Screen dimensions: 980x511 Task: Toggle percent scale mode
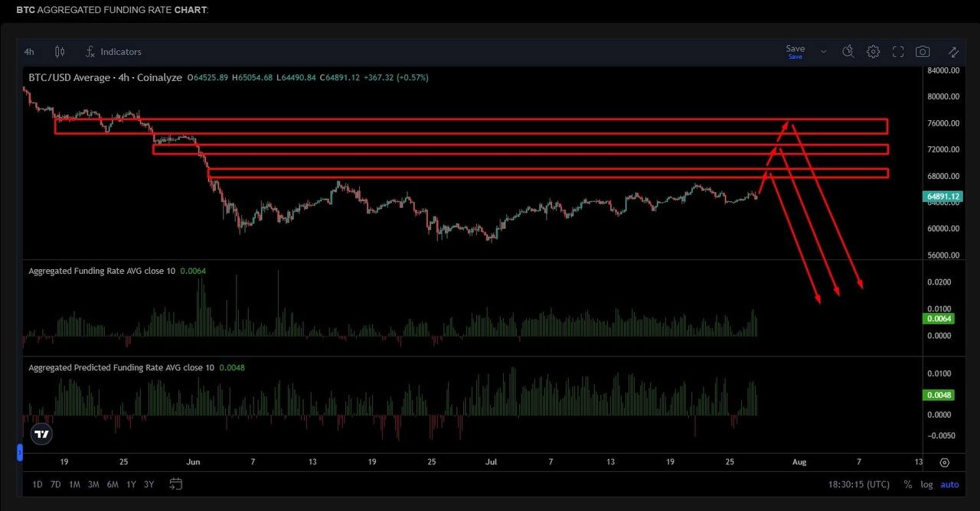point(908,484)
